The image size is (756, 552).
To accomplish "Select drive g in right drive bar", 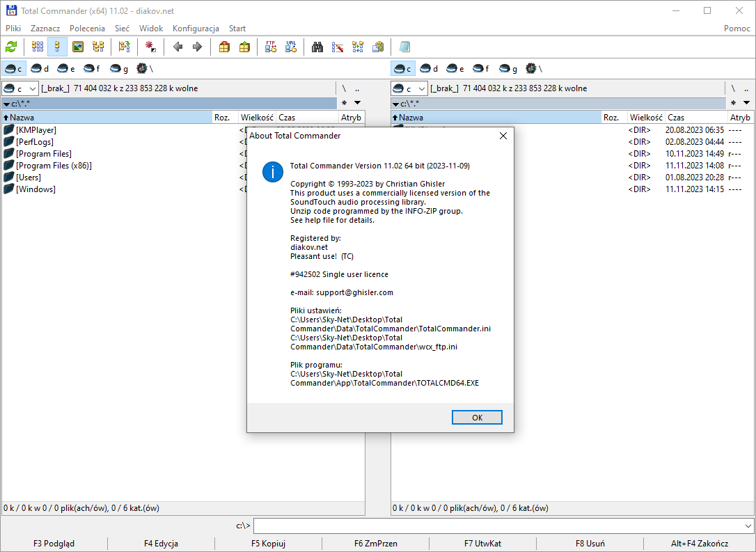I will 507,69.
